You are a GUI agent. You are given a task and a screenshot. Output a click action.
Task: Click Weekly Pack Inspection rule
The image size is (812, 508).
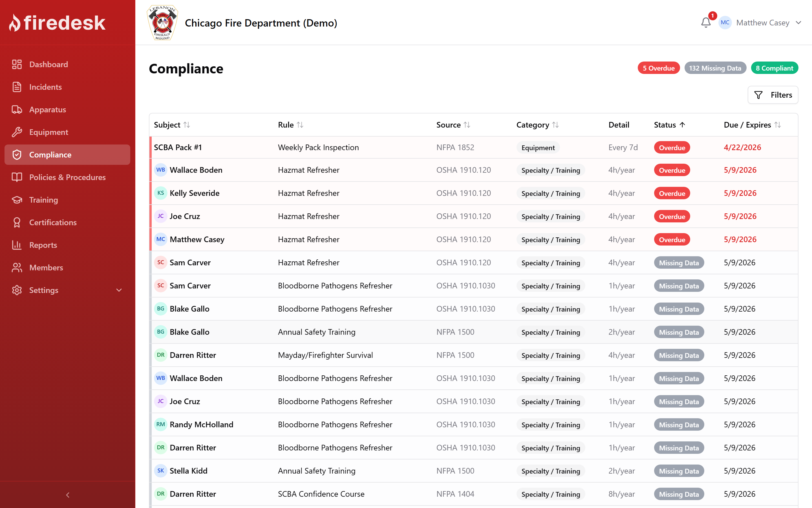coord(318,147)
